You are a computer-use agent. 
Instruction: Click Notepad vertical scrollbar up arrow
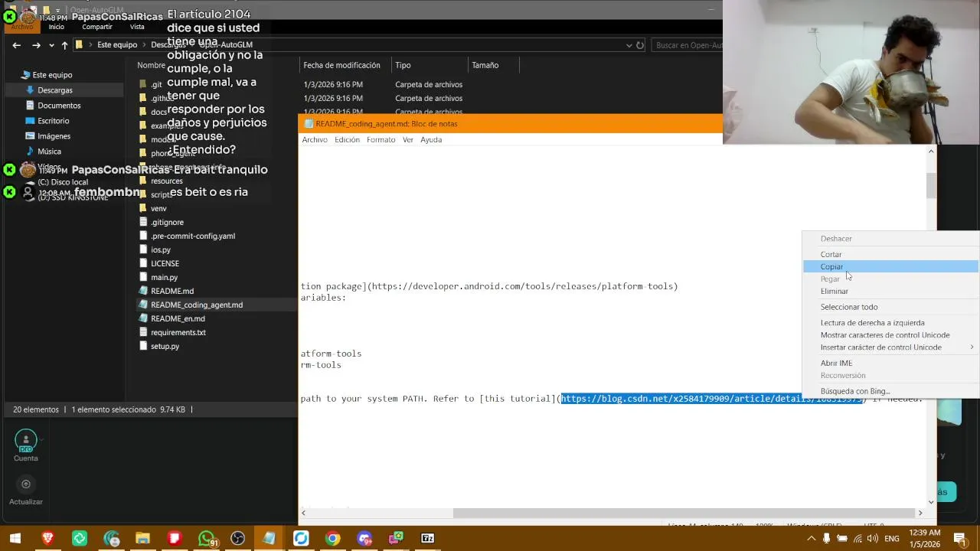931,152
